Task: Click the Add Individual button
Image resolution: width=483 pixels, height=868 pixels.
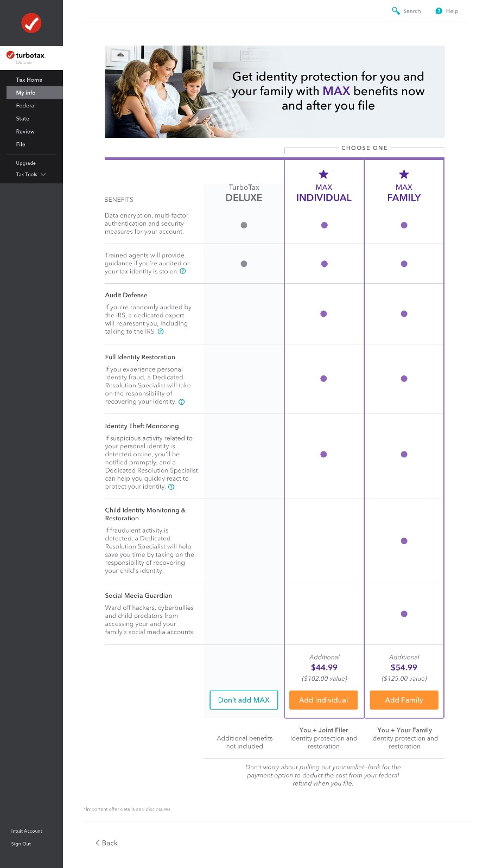Action: click(x=323, y=700)
